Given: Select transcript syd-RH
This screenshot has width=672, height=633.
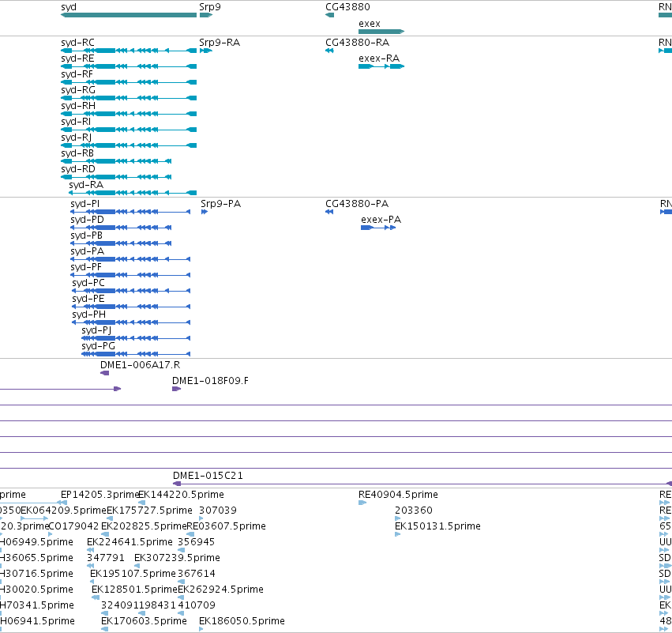Looking at the screenshot, I should [x=129, y=114].
